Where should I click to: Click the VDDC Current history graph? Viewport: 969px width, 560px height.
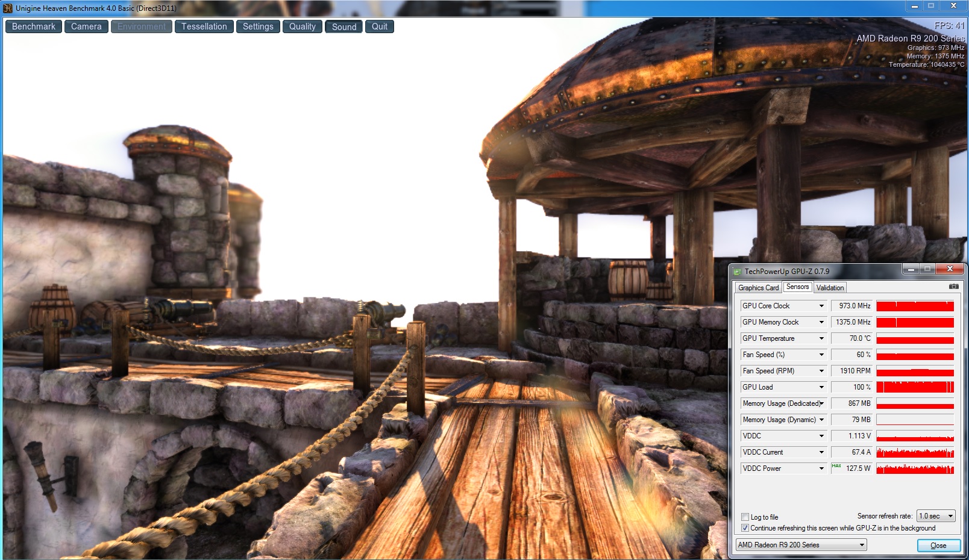point(915,452)
